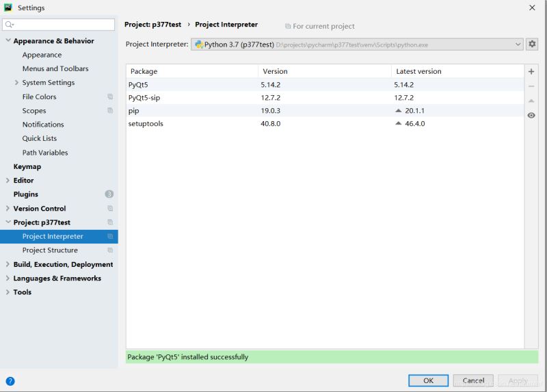Open the Scopes settings page
This screenshot has height=392, width=547.
click(x=34, y=111)
